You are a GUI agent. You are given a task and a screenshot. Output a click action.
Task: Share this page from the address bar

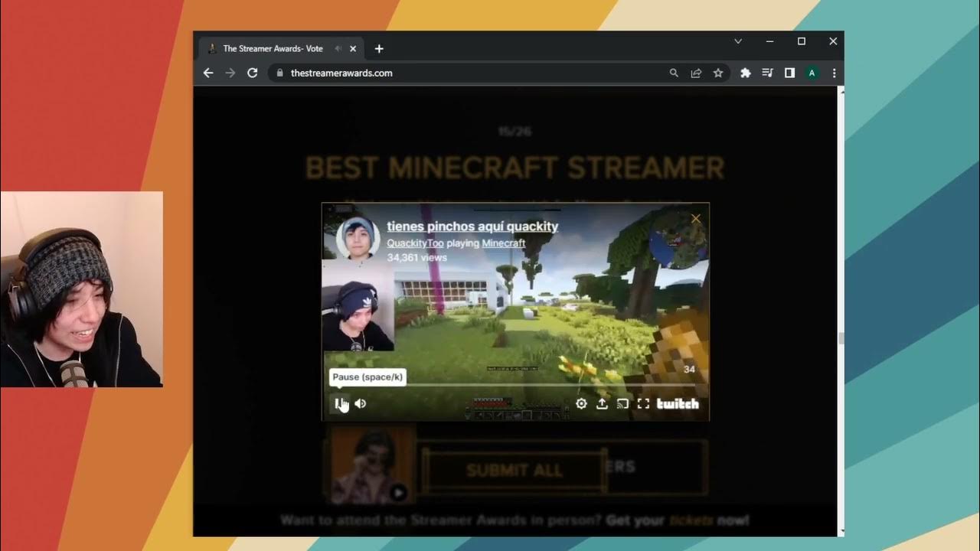696,73
